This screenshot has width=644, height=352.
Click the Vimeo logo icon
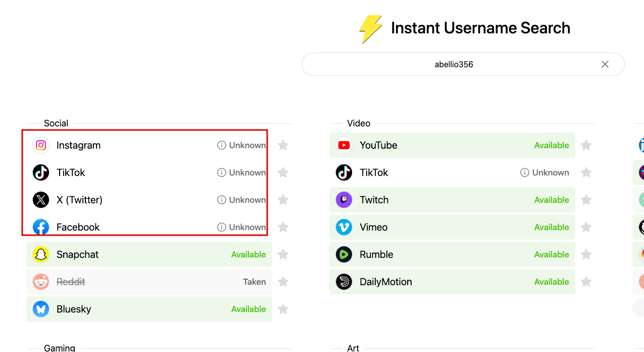coord(344,227)
